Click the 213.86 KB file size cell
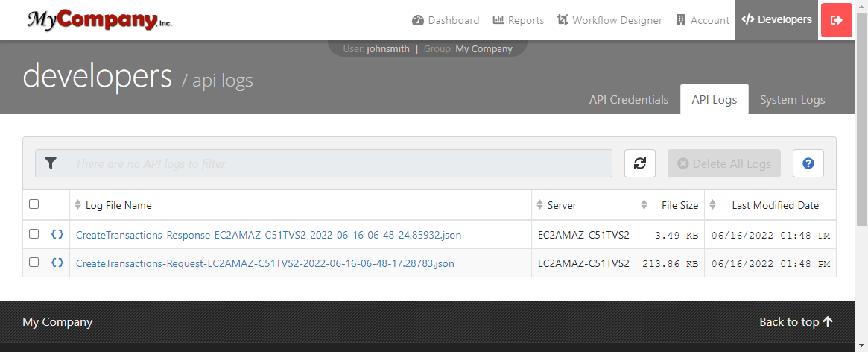Viewport: 868px width, 352px height. [670, 263]
